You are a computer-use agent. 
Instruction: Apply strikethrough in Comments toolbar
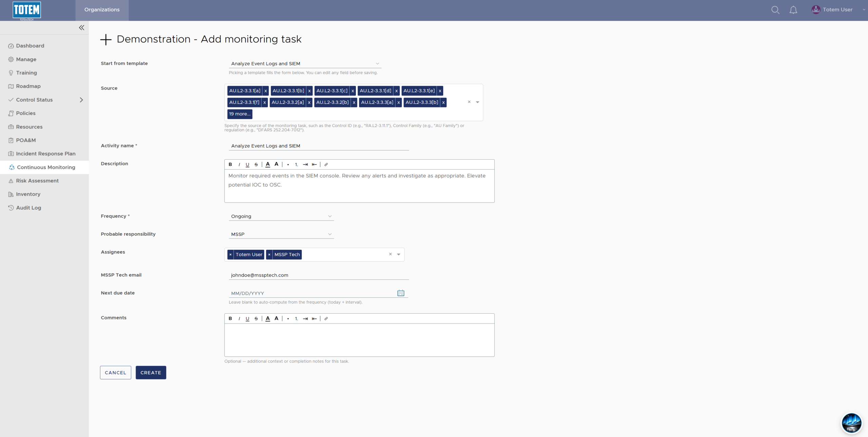(x=256, y=318)
